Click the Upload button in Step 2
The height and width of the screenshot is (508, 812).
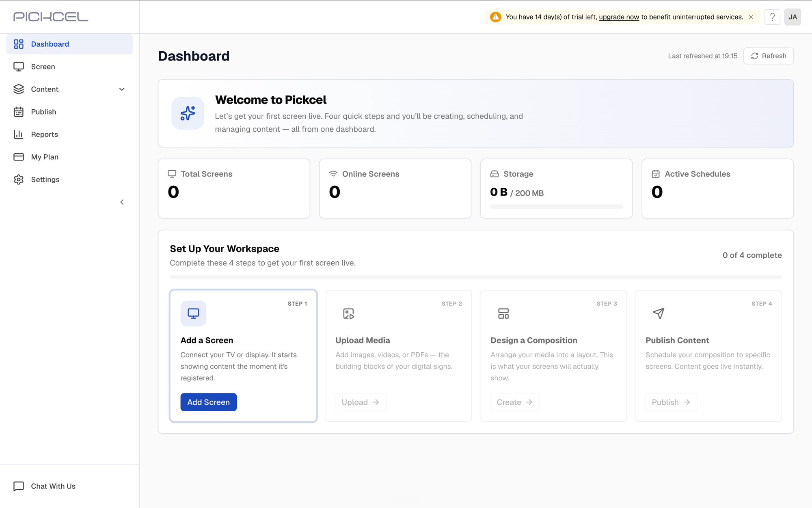[x=361, y=402]
